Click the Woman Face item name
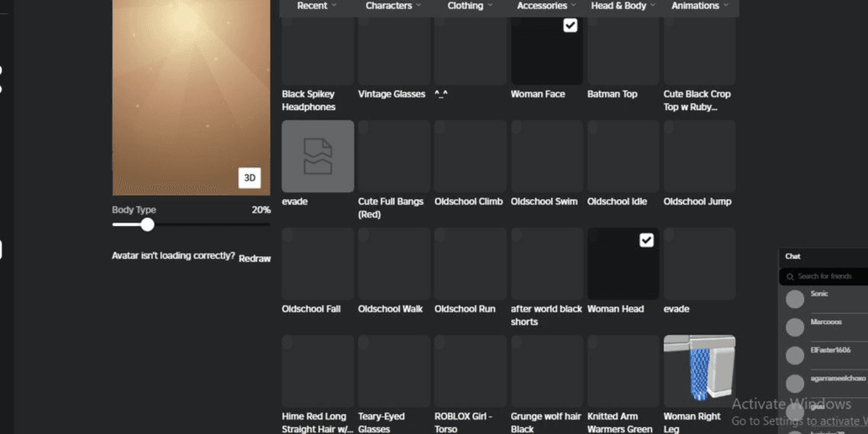This screenshot has height=434, width=868. click(538, 95)
